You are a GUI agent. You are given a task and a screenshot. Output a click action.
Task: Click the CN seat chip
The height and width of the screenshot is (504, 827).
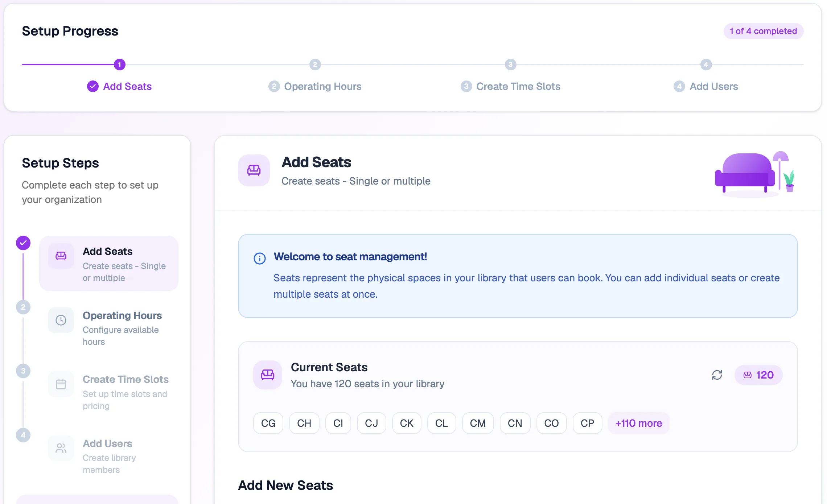click(x=515, y=423)
